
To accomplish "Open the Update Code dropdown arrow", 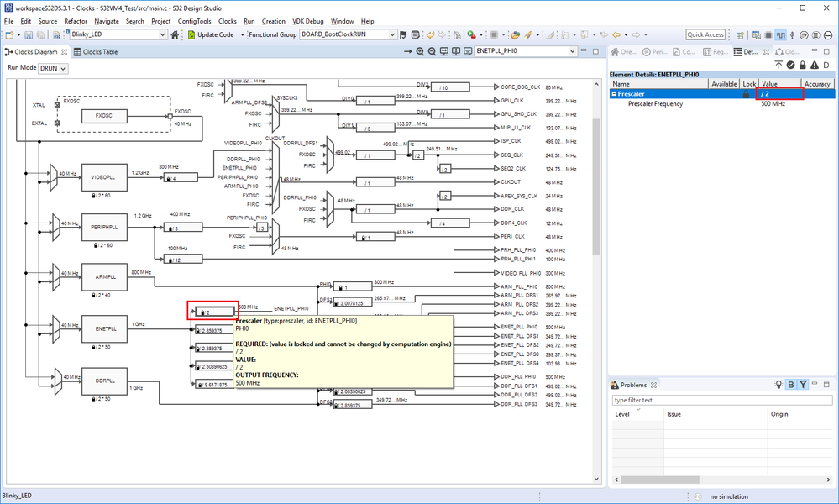I will pyautogui.click(x=242, y=34).
